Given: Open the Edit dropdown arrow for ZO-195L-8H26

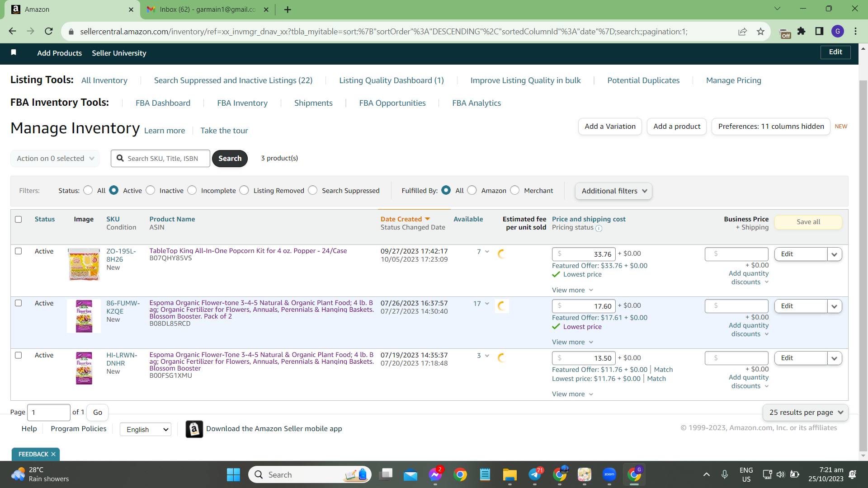Looking at the screenshot, I should (x=835, y=254).
